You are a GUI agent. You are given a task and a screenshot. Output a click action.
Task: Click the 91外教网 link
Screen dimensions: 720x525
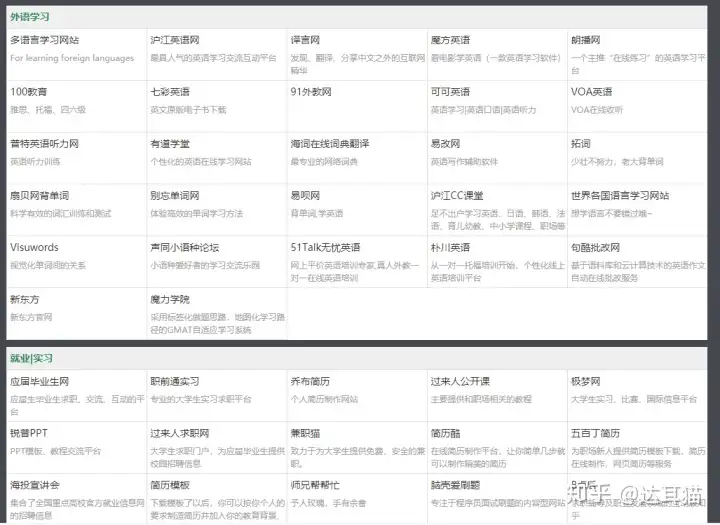(311, 92)
